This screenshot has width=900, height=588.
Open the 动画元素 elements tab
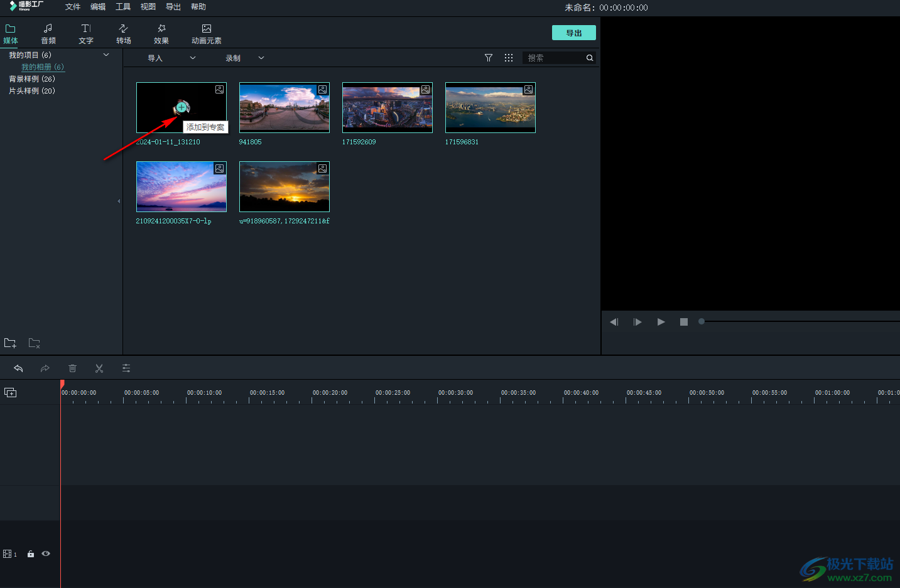click(207, 34)
